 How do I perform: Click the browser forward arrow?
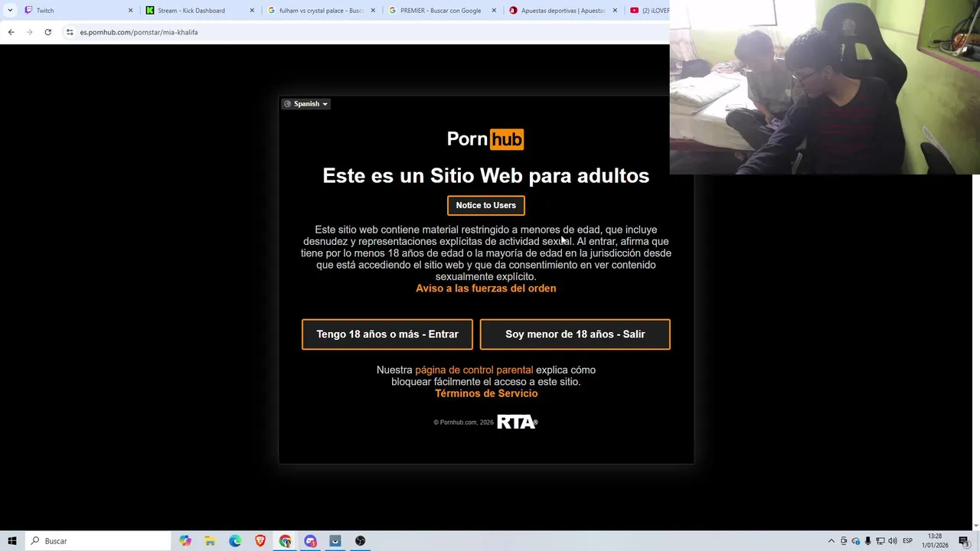click(29, 32)
